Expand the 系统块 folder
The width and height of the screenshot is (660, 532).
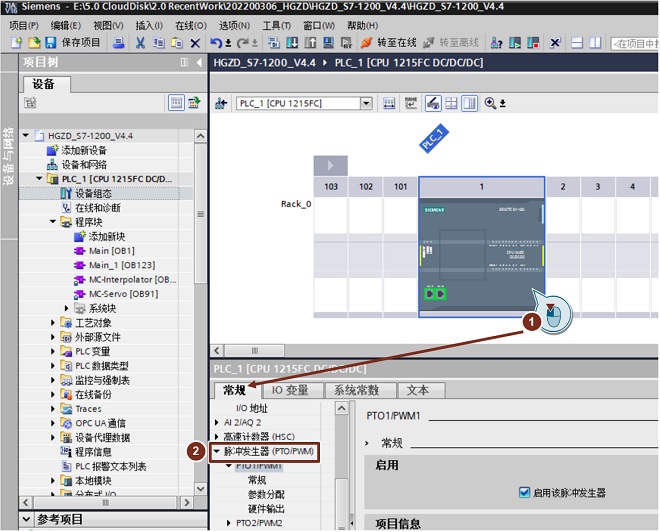tap(66, 309)
